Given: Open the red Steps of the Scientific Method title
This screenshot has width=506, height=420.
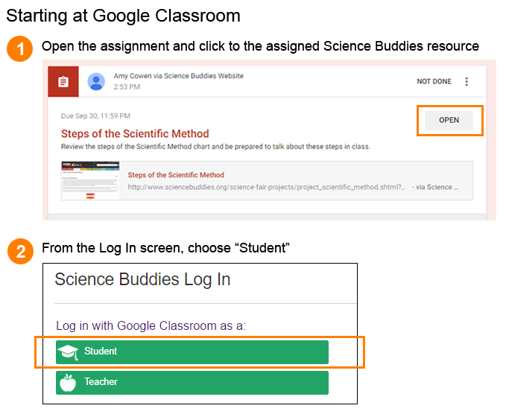Looking at the screenshot, I should (135, 133).
